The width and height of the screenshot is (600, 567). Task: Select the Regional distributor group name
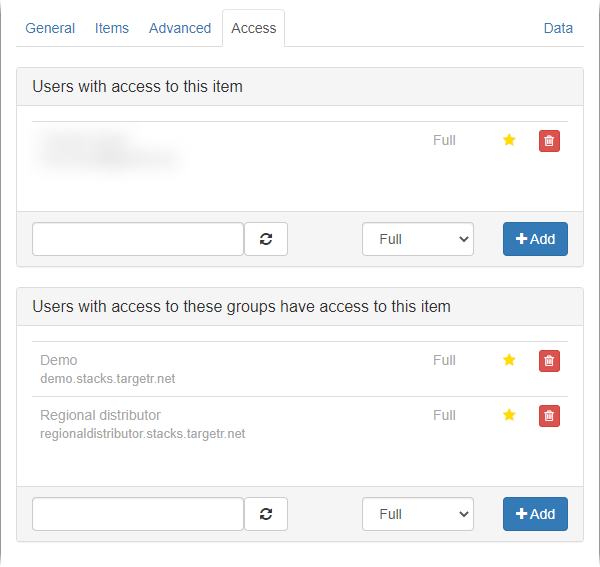pos(100,415)
